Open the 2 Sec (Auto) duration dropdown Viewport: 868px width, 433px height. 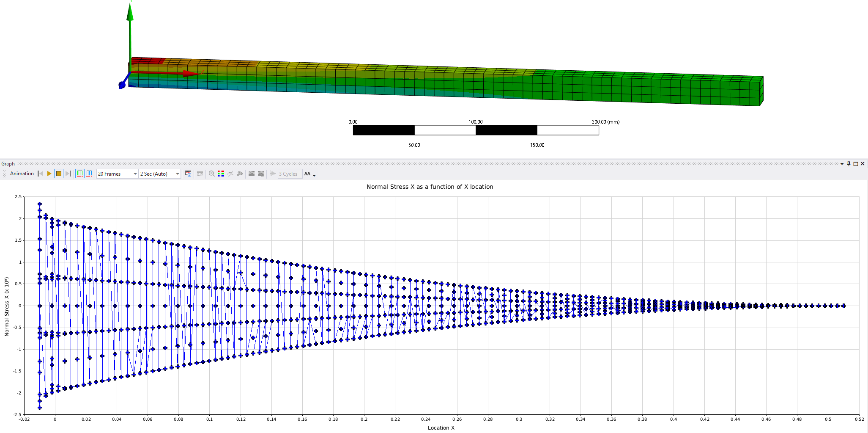pos(177,174)
